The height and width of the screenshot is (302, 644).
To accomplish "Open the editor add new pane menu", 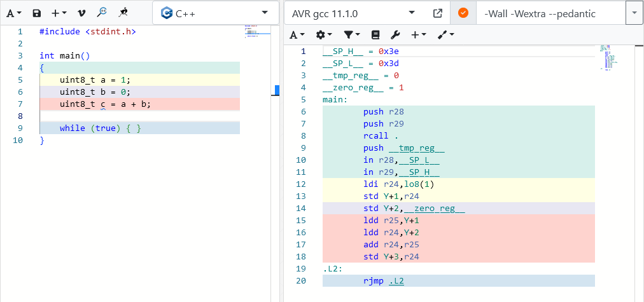I will point(59,13).
